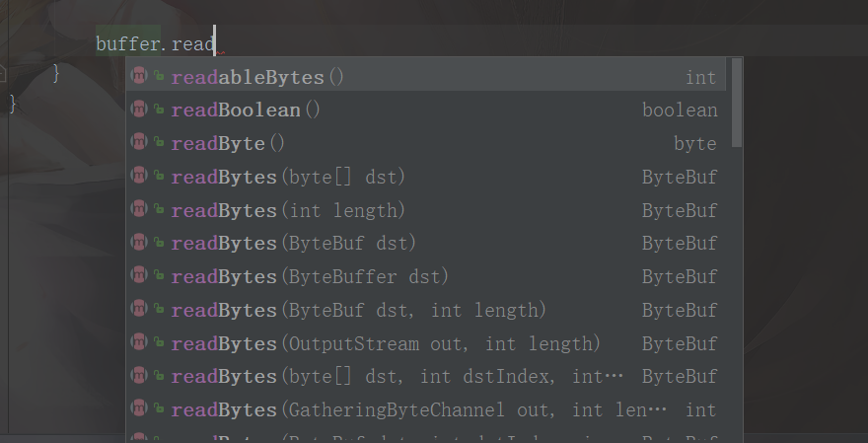868x443 pixels.
Task: Pick the readByte() suggestion
Action: pyautogui.click(x=228, y=143)
